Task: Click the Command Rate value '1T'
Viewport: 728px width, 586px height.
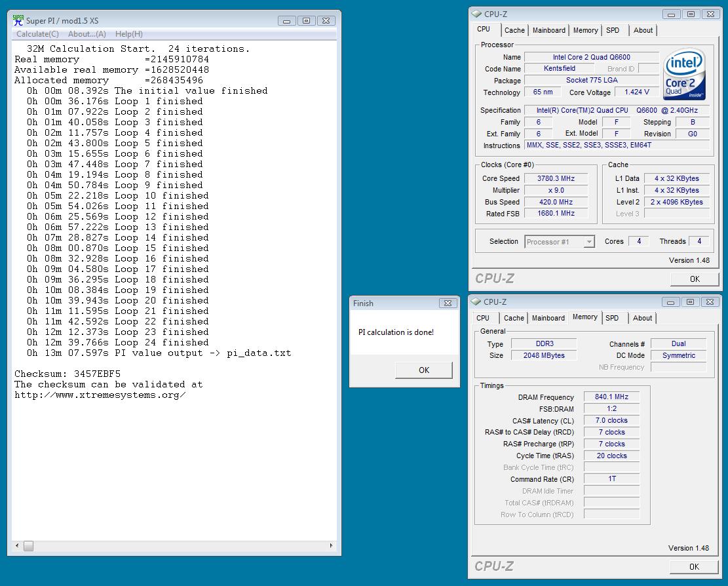Action: (x=611, y=479)
